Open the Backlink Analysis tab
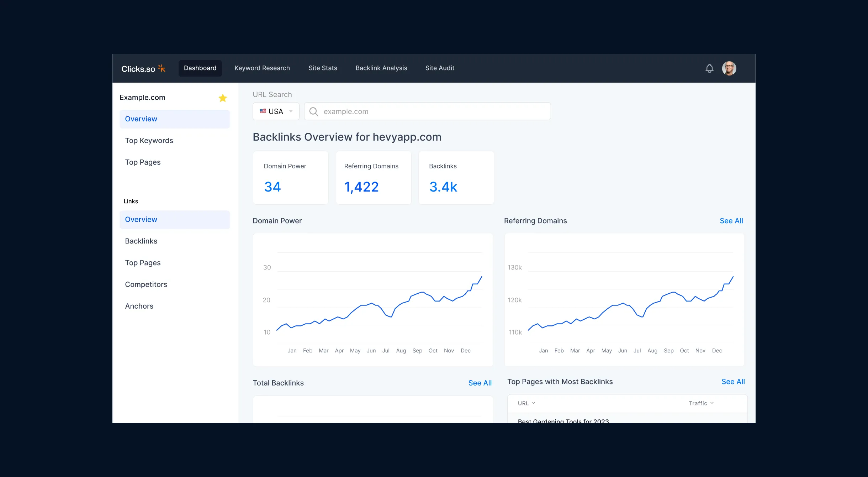Screen dimensions: 868x477 pyautogui.click(x=381, y=68)
